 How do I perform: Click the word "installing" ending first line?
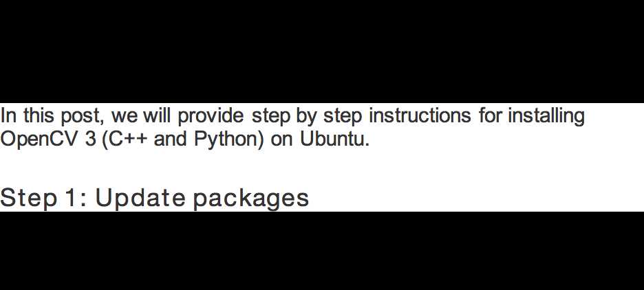[x=546, y=118]
